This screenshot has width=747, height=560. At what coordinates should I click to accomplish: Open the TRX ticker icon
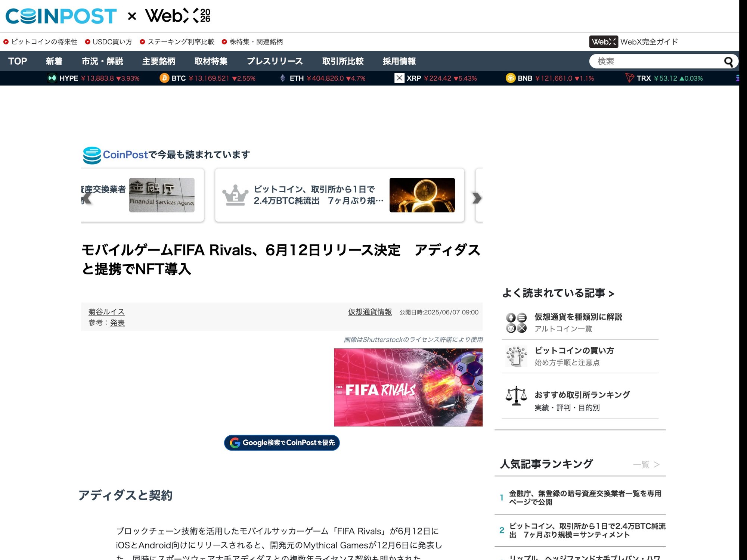(x=629, y=78)
